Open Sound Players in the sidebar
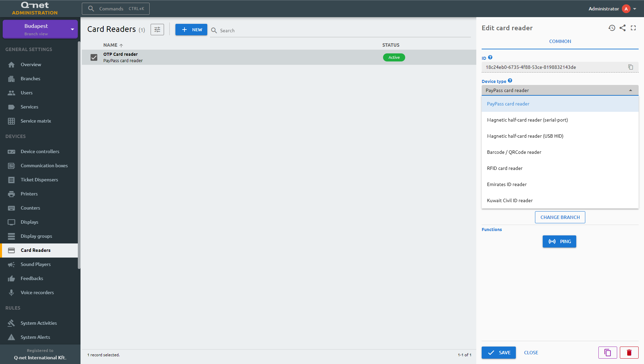644x364 pixels. pyautogui.click(x=39, y=264)
